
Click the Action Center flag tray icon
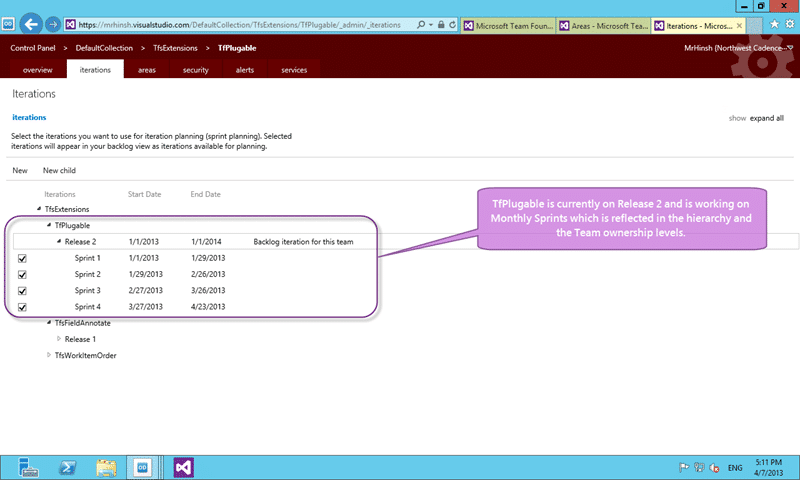click(x=684, y=467)
